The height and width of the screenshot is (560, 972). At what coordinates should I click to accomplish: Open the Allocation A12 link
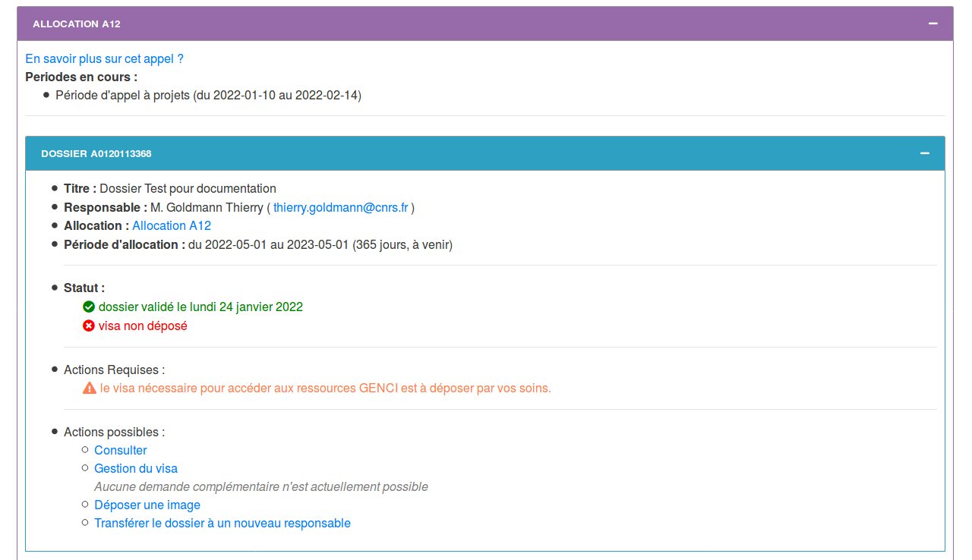[172, 225]
